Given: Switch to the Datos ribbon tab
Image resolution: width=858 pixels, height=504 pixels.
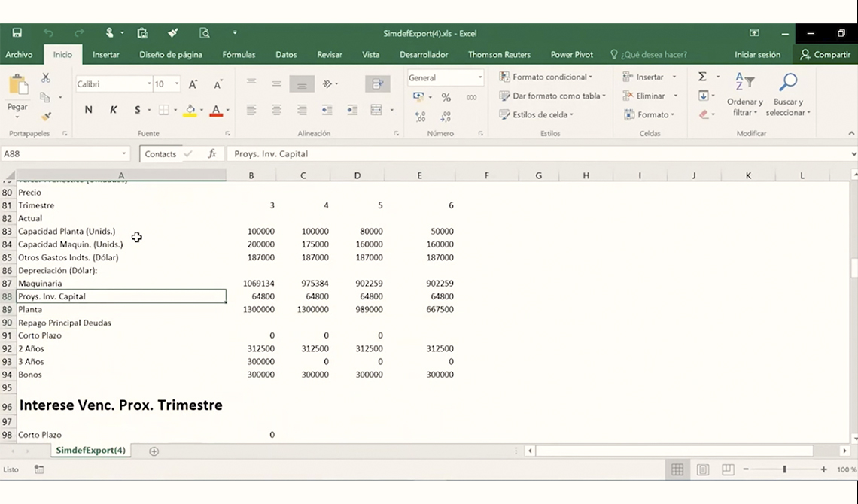Looking at the screenshot, I should click(286, 54).
